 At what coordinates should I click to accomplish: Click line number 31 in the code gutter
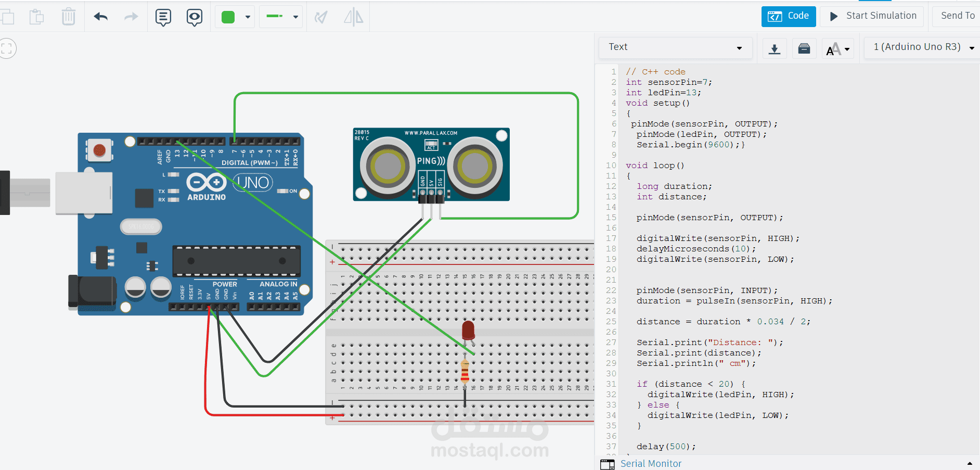click(611, 384)
